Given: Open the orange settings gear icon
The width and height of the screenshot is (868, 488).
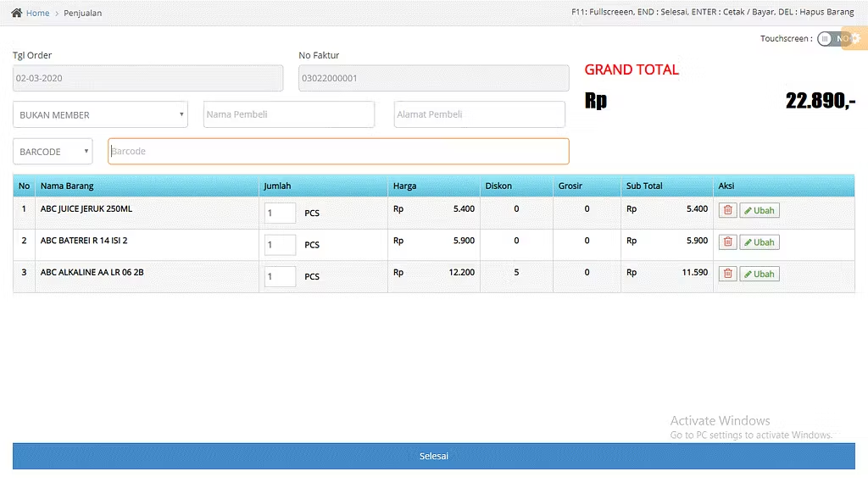Looking at the screenshot, I should [856, 39].
